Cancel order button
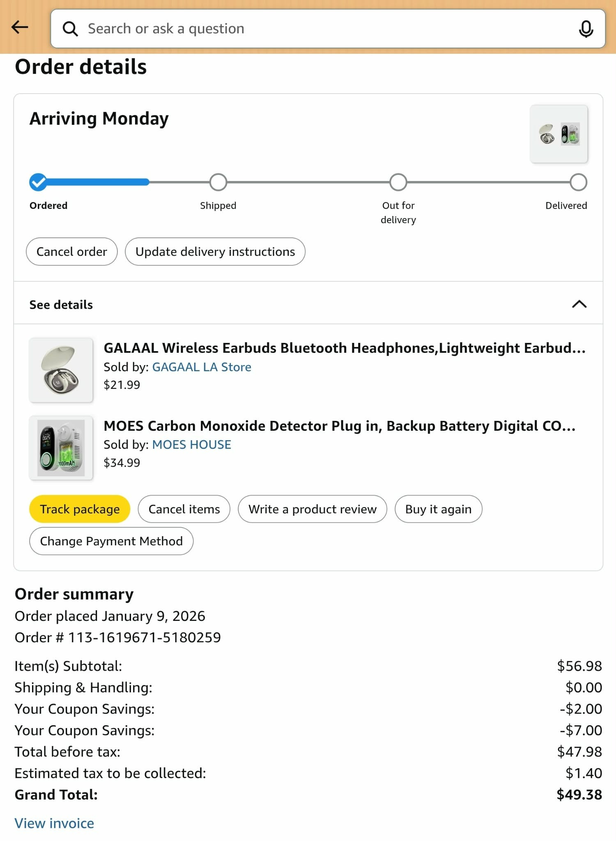This screenshot has height=841, width=616. tap(72, 252)
